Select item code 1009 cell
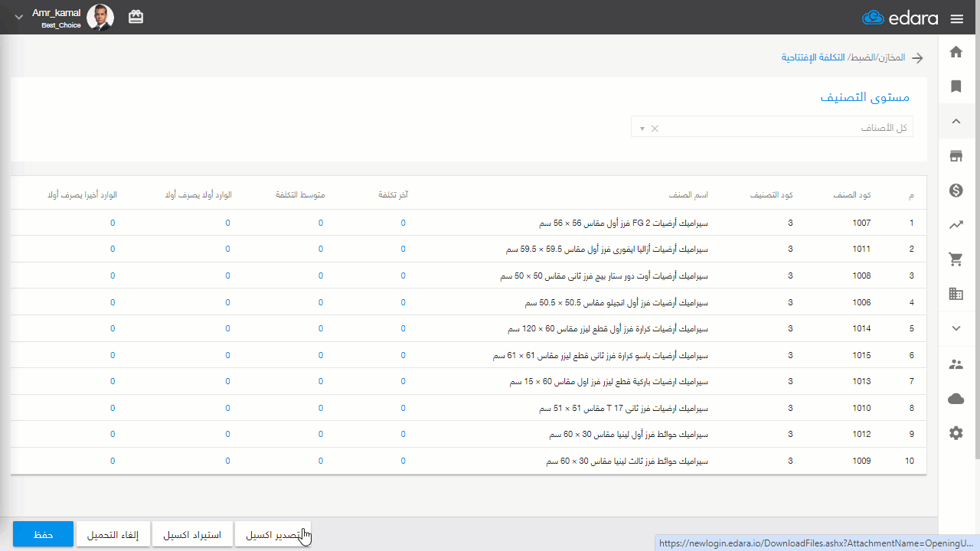 861,461
